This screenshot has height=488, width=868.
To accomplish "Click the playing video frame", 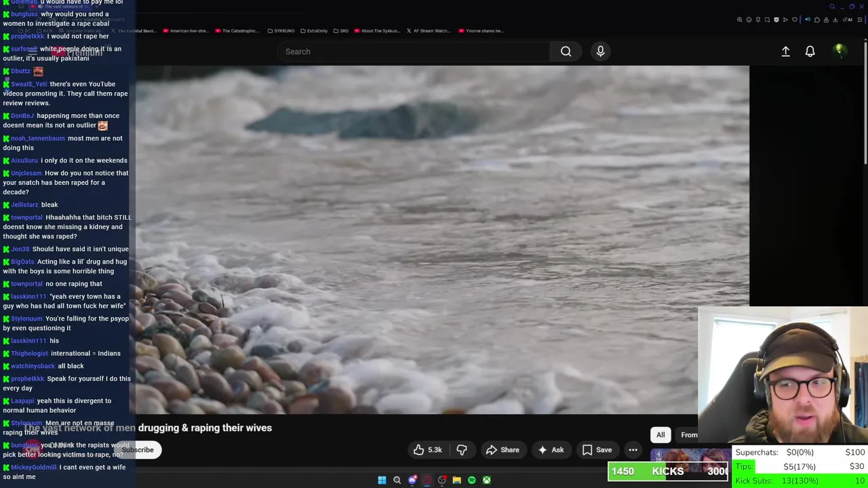I will pos(442,240).
